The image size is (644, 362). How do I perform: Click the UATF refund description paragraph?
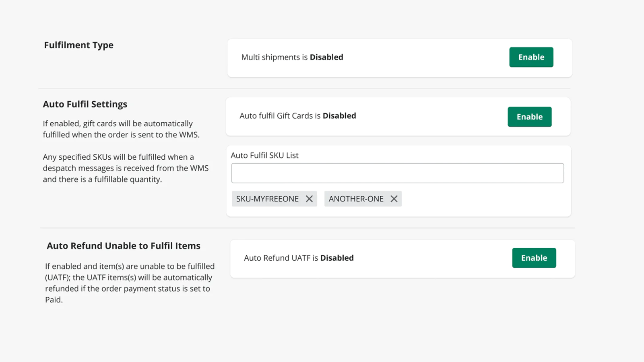(130, 283)
